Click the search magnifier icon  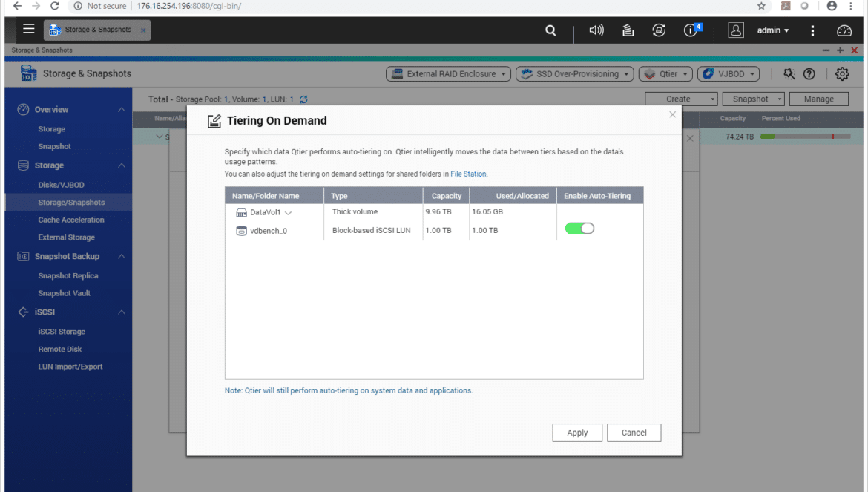coord(550,30)
